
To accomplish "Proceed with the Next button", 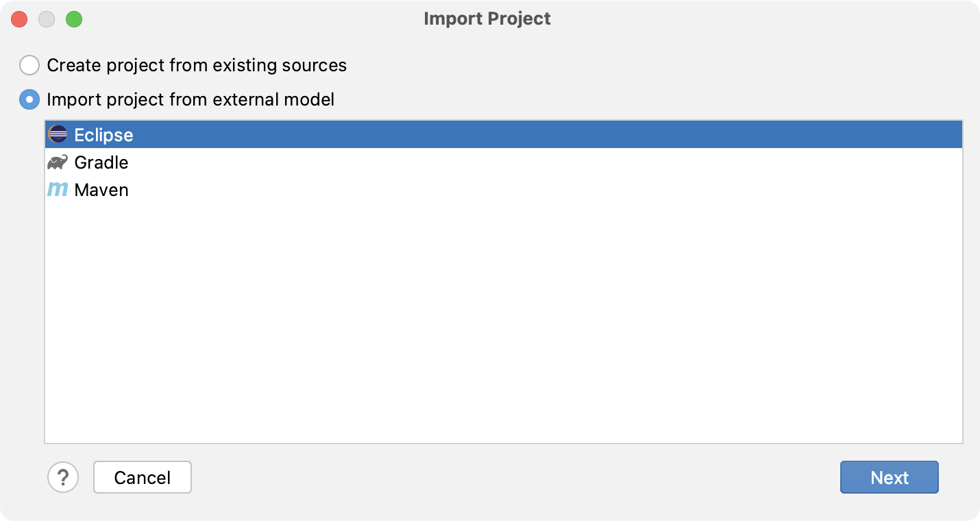I will [890, 477].
